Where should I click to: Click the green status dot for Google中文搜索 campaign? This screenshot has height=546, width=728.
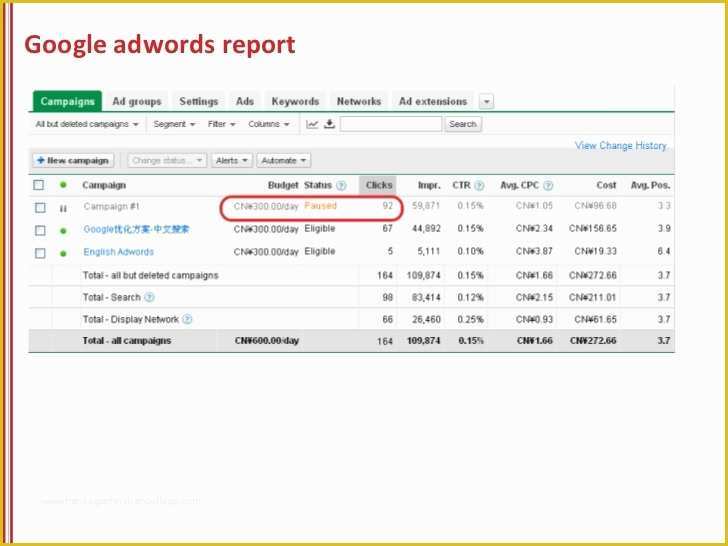[63, 231]
